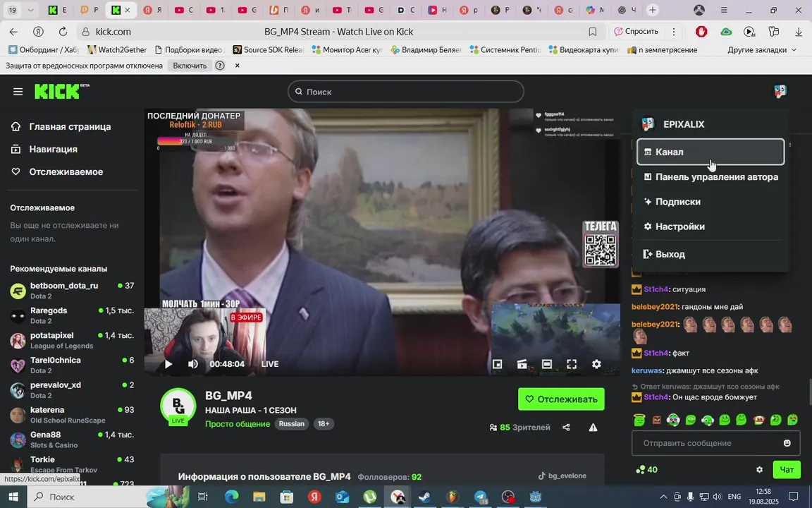Open the BG_MP4 channel avatar

click(x=178, y=406)
